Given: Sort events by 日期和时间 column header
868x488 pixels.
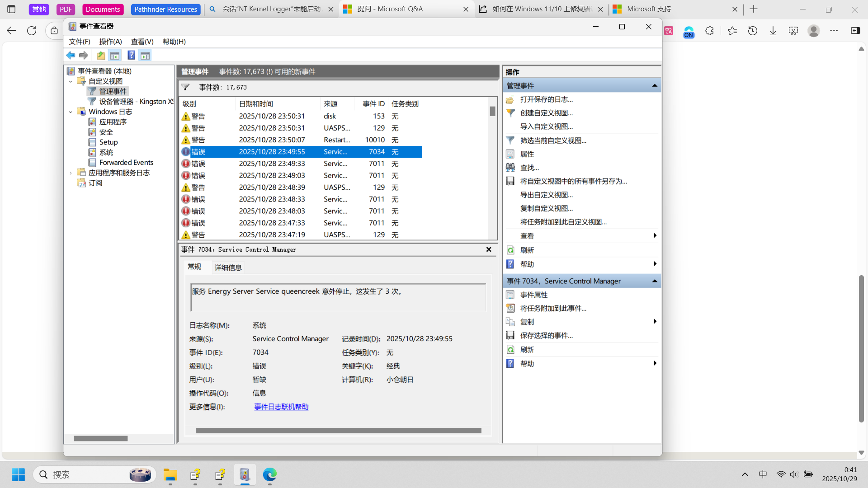Looking at the screenshot, I should 277,104.
